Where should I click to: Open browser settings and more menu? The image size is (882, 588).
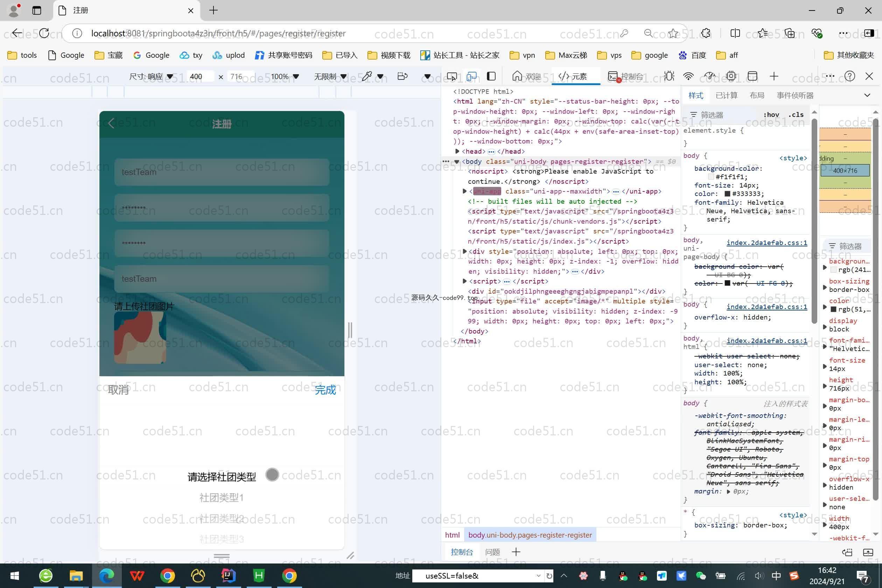coord(843,33)
